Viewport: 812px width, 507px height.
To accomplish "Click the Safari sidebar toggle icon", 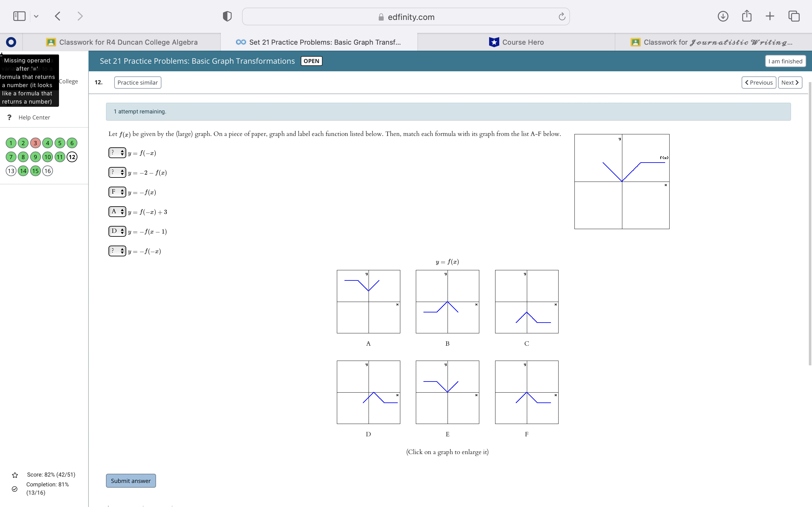I will click(x=19, y=16).
